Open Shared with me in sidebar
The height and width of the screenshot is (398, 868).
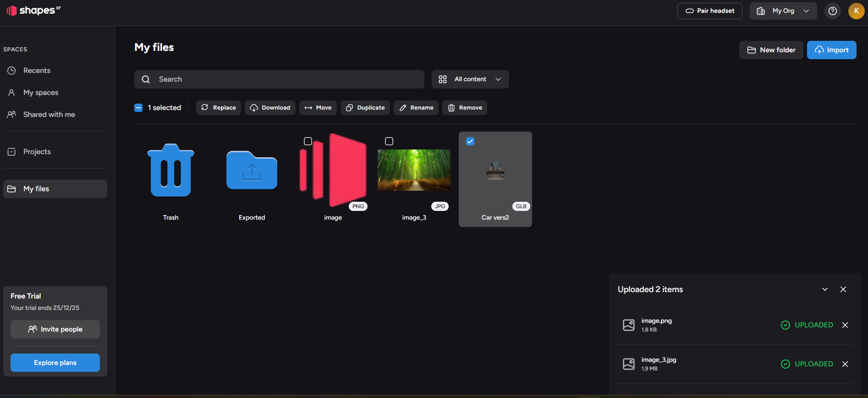(x=49, y=115)
